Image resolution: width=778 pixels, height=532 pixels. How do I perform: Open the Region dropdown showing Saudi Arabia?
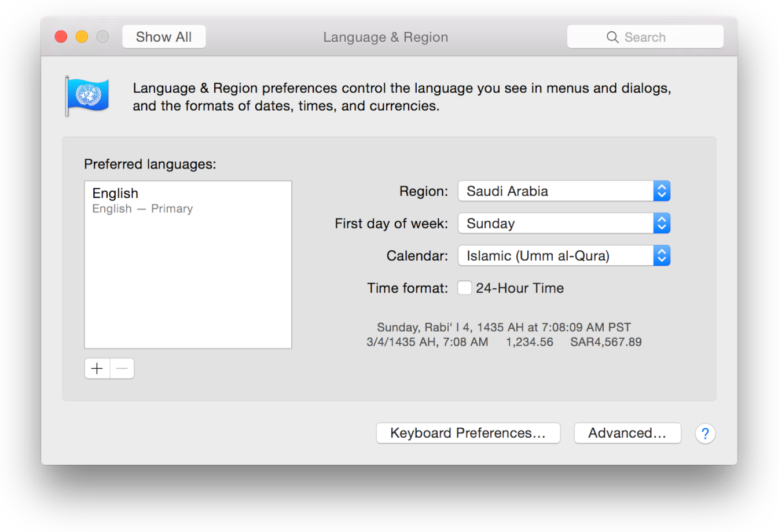tap(556, 190)
